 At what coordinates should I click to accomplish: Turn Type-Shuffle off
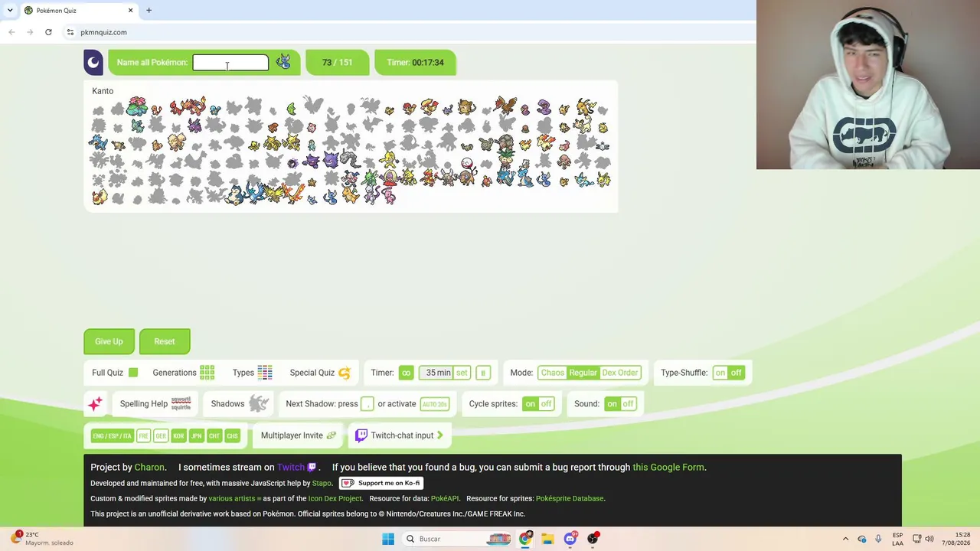click(737, 373)
